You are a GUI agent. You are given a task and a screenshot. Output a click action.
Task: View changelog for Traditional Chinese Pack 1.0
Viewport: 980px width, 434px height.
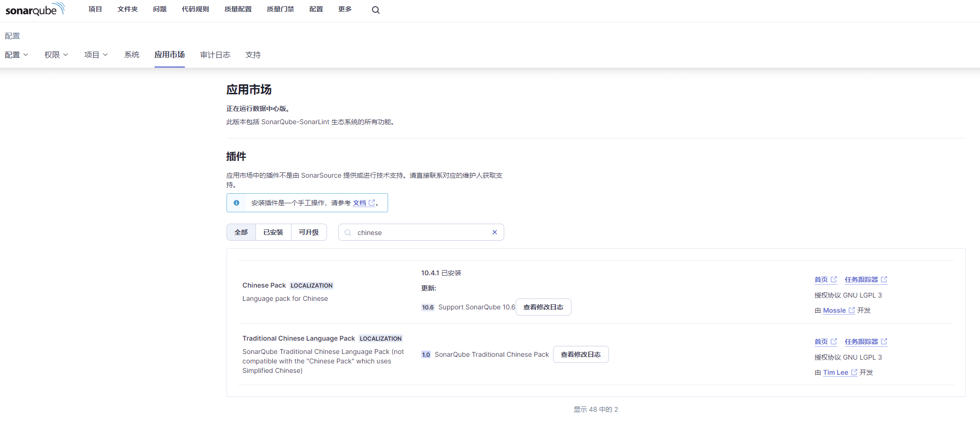(581, 354)
